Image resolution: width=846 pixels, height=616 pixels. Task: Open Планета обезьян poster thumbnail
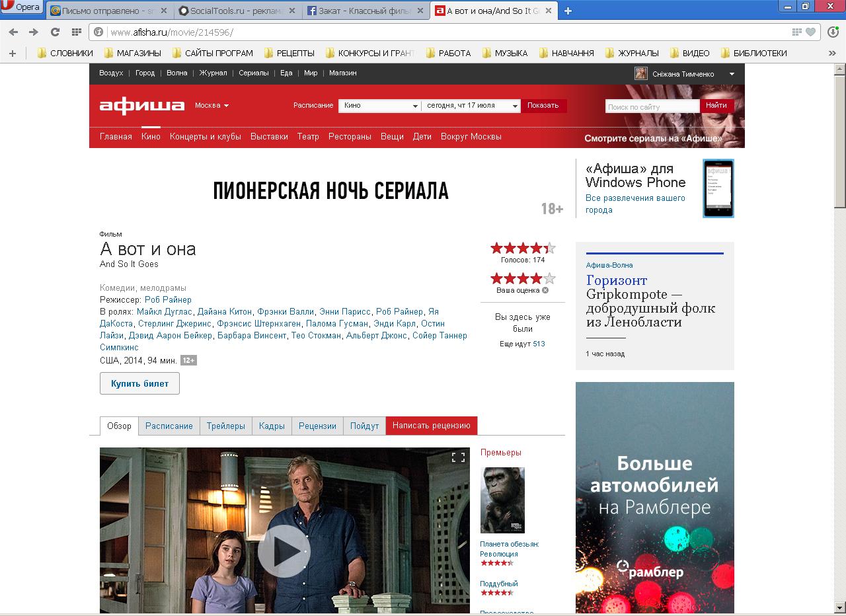click(x=502, y=500)
